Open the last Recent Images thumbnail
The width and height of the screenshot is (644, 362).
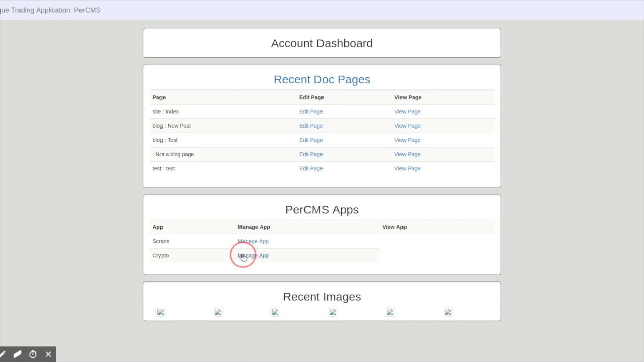[448, 312]
